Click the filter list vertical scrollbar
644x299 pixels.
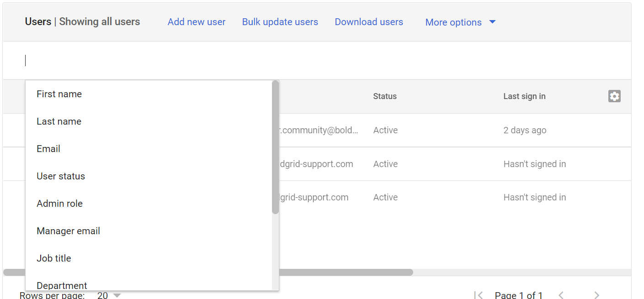275,147
